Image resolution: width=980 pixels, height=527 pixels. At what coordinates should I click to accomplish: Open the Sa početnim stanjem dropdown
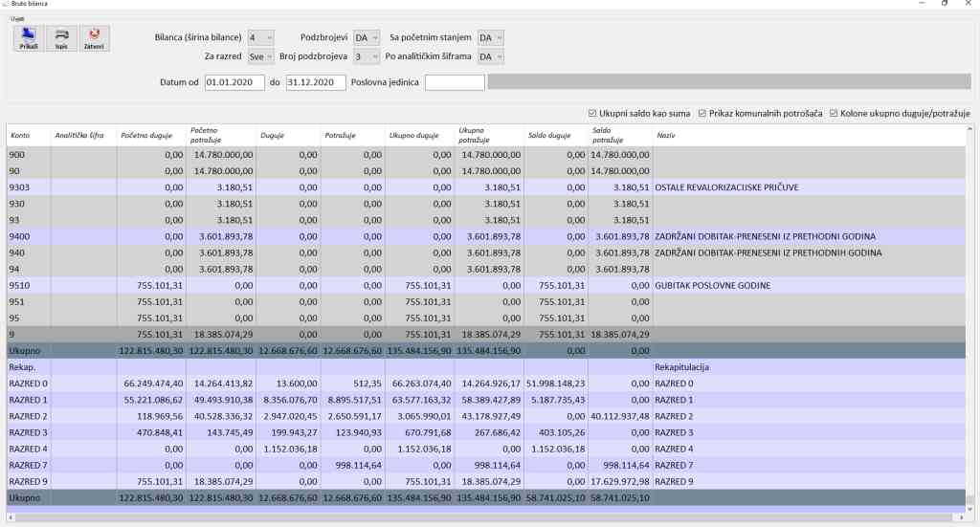(x=490, y=37)
